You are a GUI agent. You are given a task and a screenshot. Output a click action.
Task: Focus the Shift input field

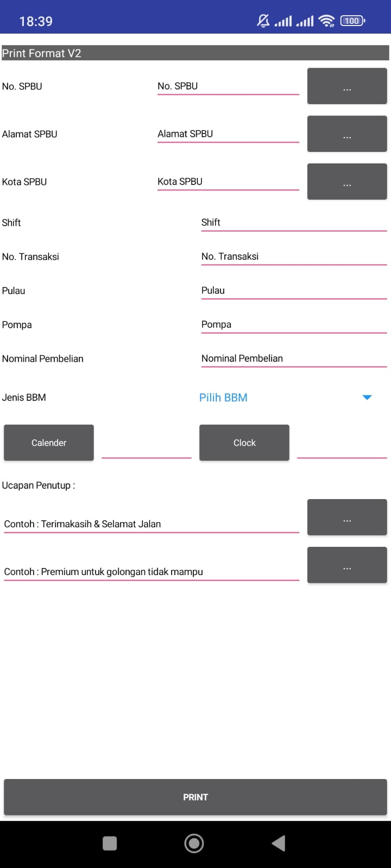[x=294, y=222]
